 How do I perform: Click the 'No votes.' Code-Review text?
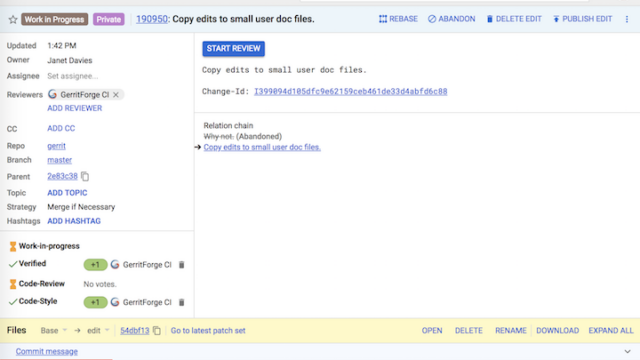pyautogui.click(x=100, y=284)
